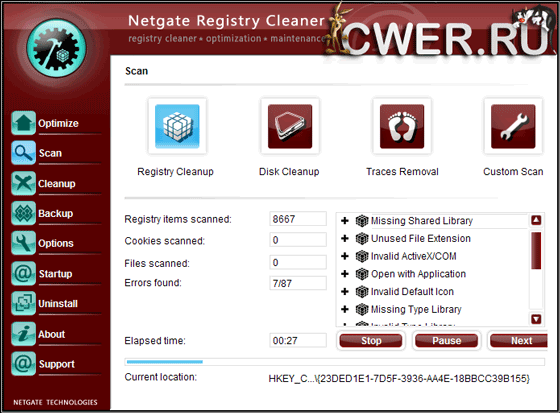The image size is (560, 413).
Task: Pause the running scan
Action: tap(446, 340)
